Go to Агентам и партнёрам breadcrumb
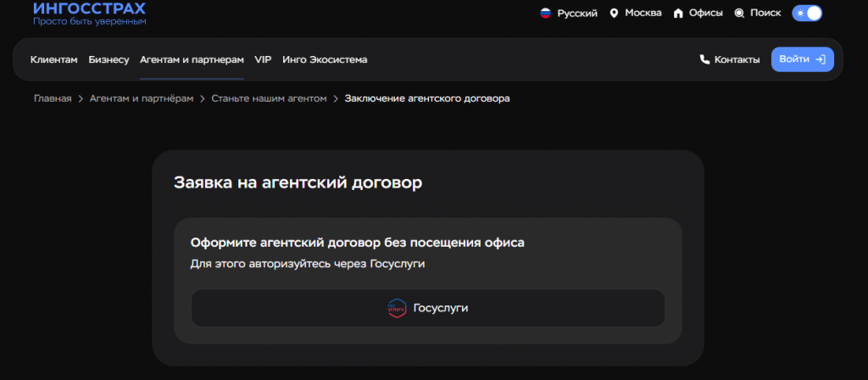This screenshot has height=380, width=868. pyautogui.click(x=142, y=98)
